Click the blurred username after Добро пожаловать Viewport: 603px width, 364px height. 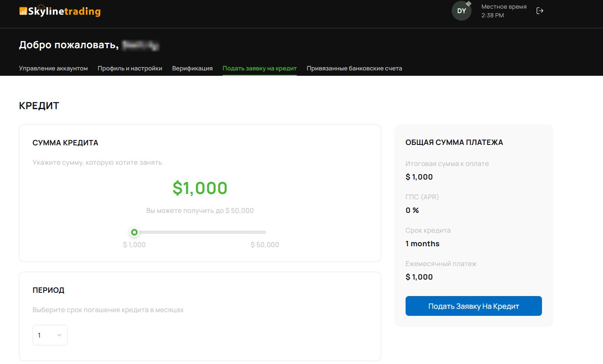pos(141,45)
